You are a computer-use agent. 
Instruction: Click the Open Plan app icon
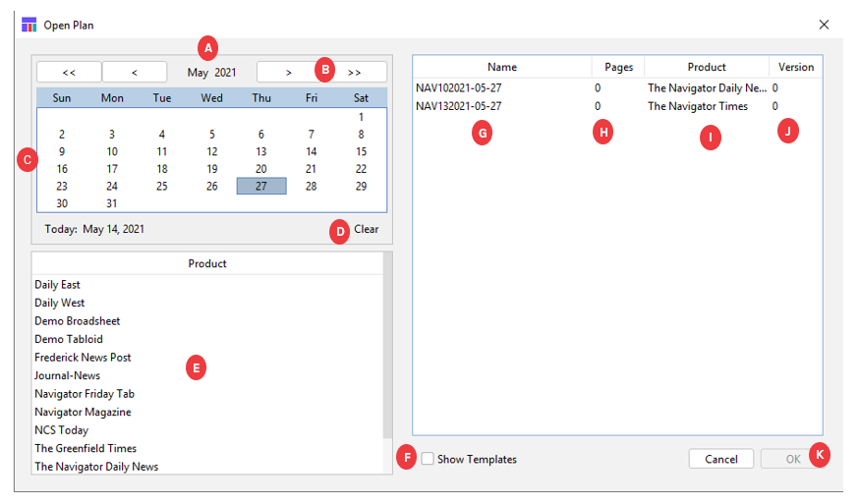(28, 25)
